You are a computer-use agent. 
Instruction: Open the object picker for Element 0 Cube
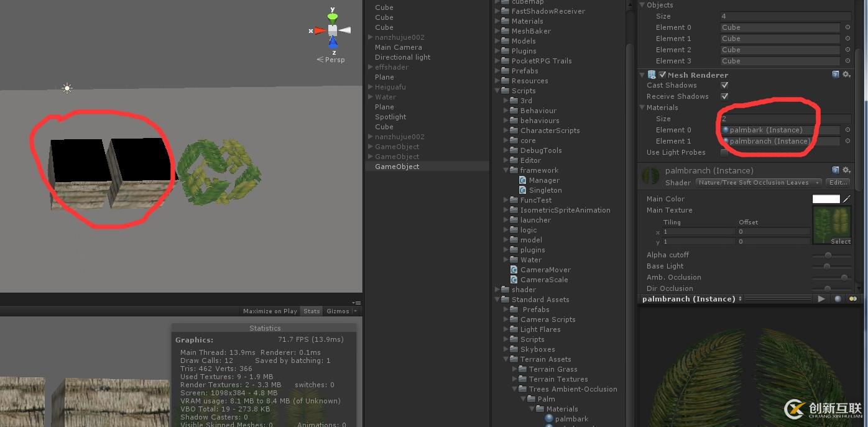(847, 27)
